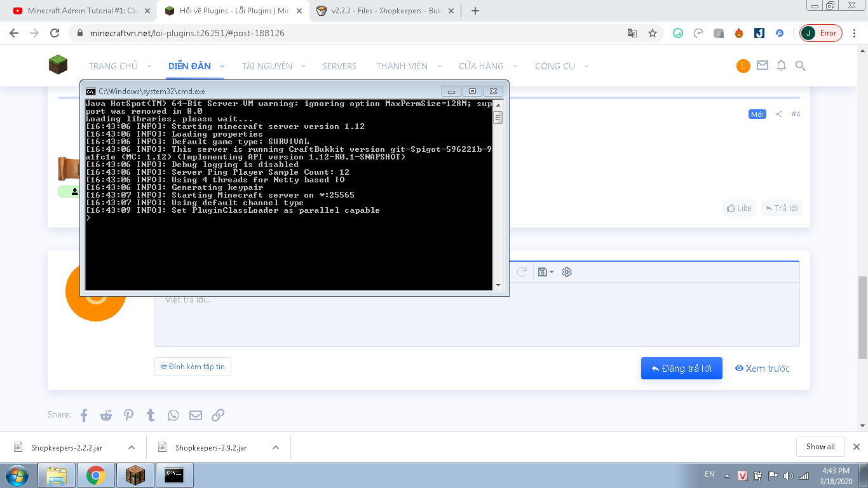The width and height of the screenshot is (868, 488).
Task: Open the TÀI NGUYÊN nav item
Action: tap(267, 66)
